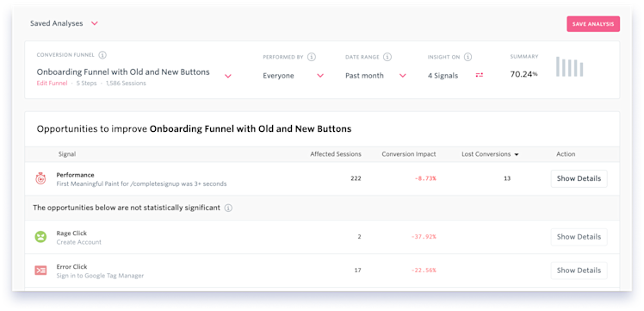Click the signals filter icon next to 4 Signals

point(479,75)
